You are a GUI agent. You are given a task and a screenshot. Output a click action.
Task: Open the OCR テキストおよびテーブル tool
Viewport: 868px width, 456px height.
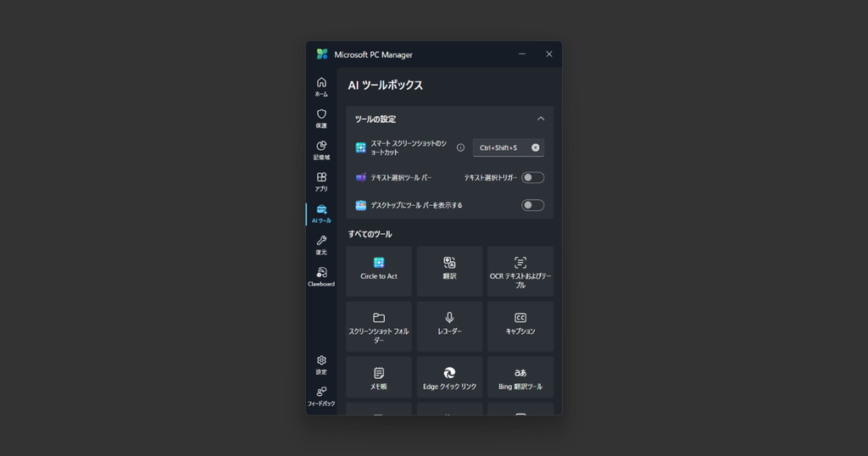click(520, 271)
